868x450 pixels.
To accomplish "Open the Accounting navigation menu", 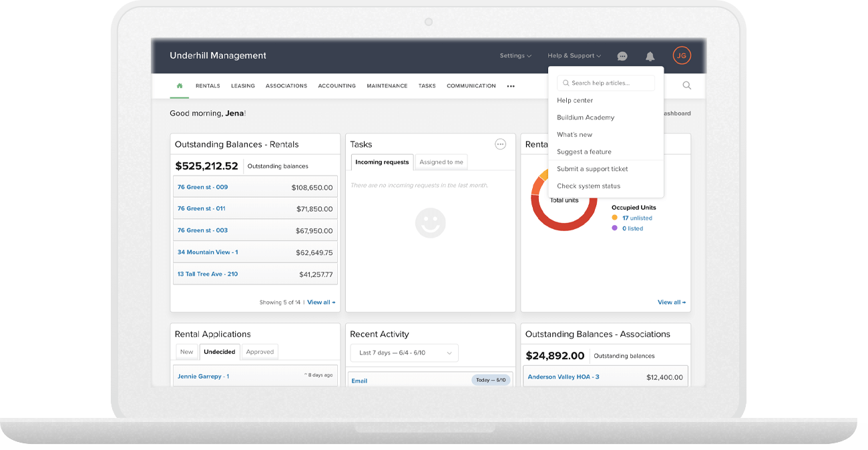I will [337, 86].
